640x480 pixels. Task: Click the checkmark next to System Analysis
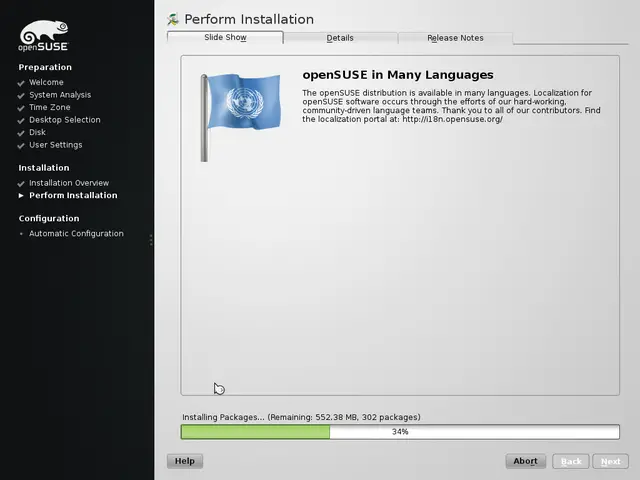(x=21, y=96)
